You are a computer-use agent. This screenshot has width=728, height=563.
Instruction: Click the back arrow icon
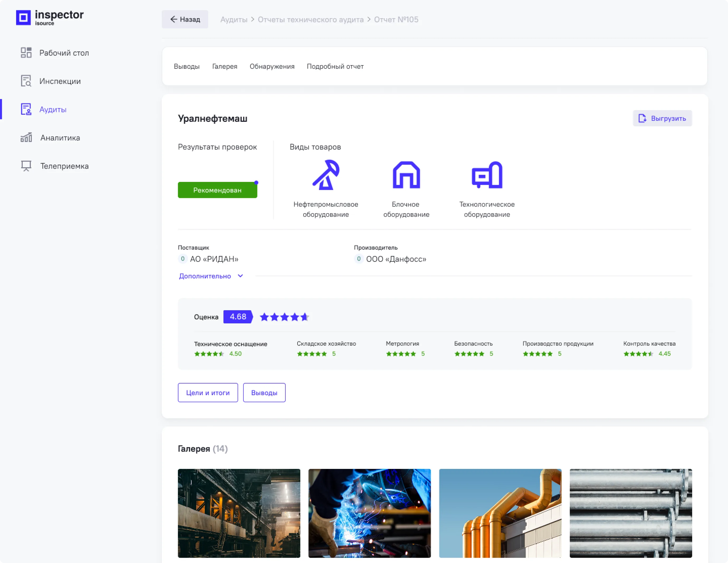point(174,19)
